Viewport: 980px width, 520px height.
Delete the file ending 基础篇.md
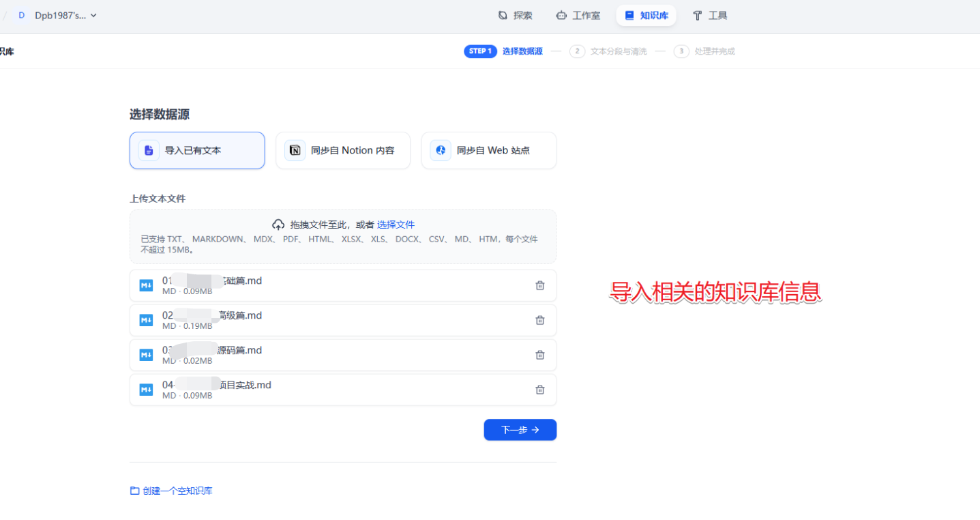[539, 285]
